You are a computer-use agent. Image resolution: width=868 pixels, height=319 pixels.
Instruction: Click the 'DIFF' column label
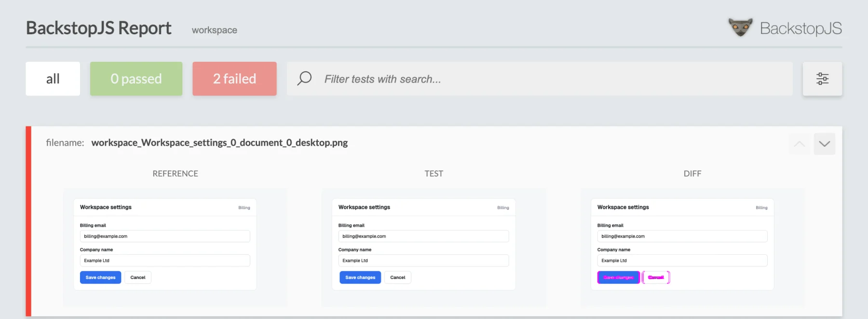pos(692,174)
